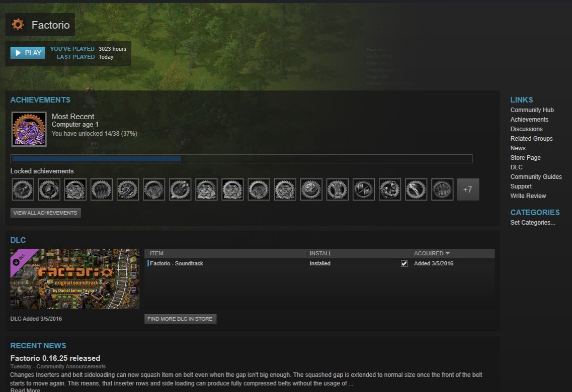Select the second locked achievement icon

pos(49,189)
